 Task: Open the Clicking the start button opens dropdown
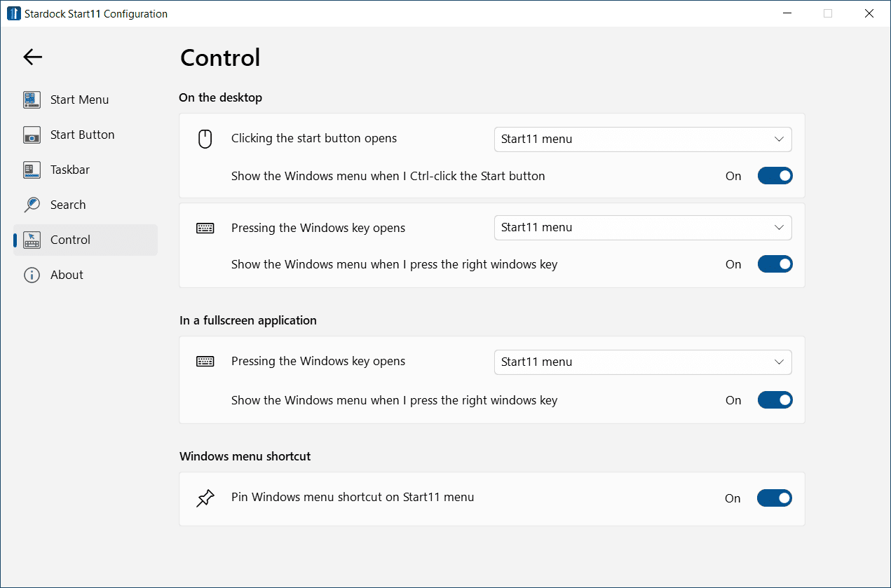(642, 139)
